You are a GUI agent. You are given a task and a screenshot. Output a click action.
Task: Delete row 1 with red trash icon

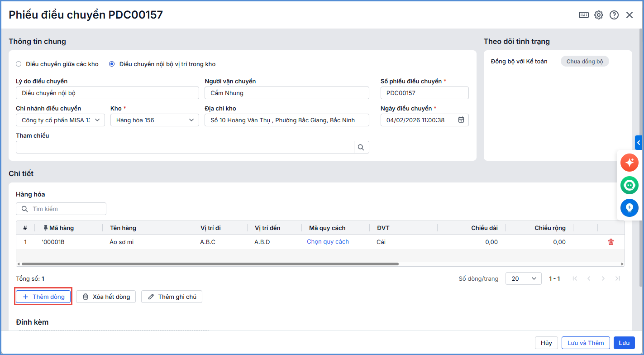(611, 242)
